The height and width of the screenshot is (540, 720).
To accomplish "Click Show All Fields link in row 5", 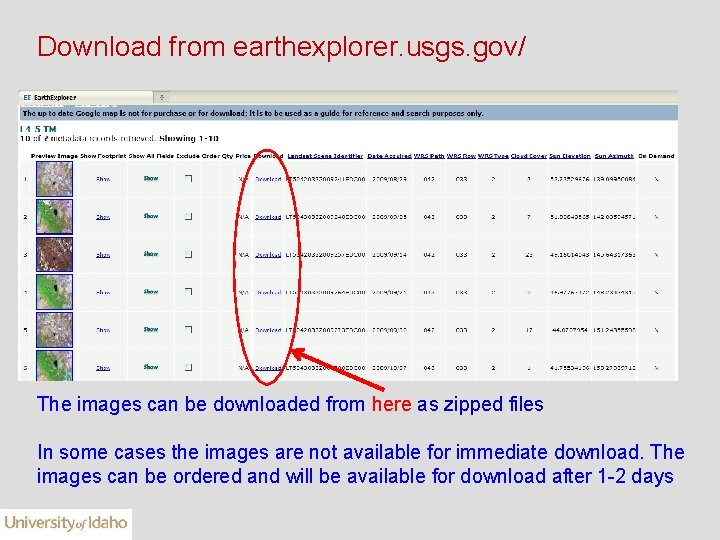I will tap(151, 329).
